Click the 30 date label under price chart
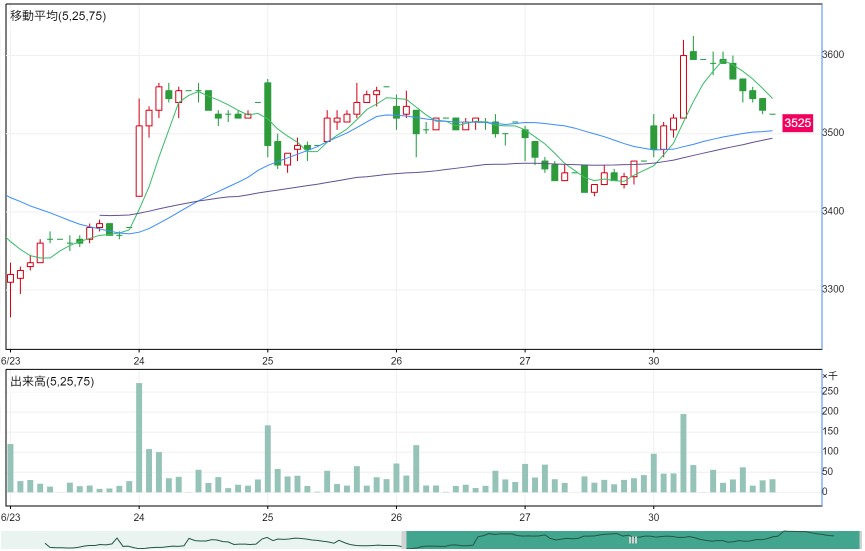The image size is (865, 551). coord(654,361)
